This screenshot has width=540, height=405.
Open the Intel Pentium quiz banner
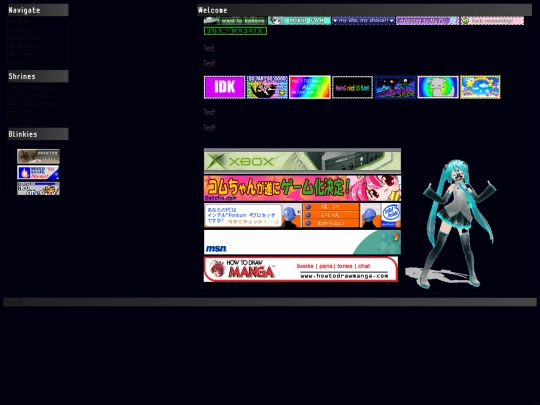point(302,215)
